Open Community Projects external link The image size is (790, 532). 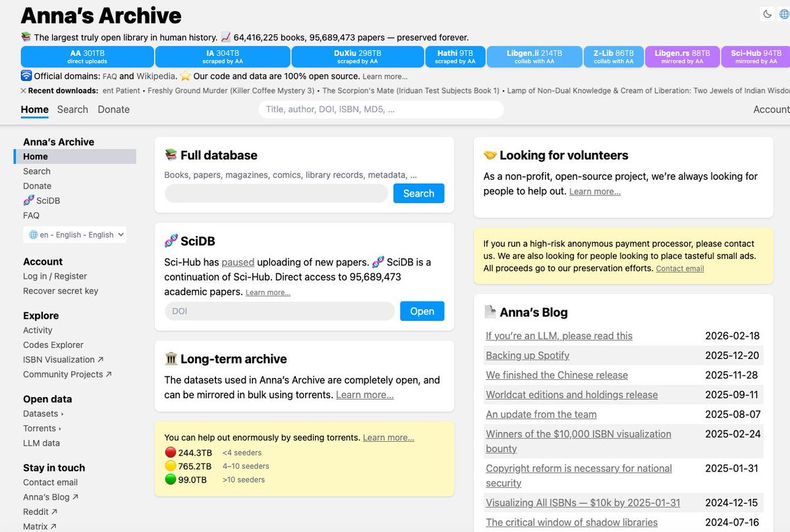pyautogui.click(x=67, y=374)
